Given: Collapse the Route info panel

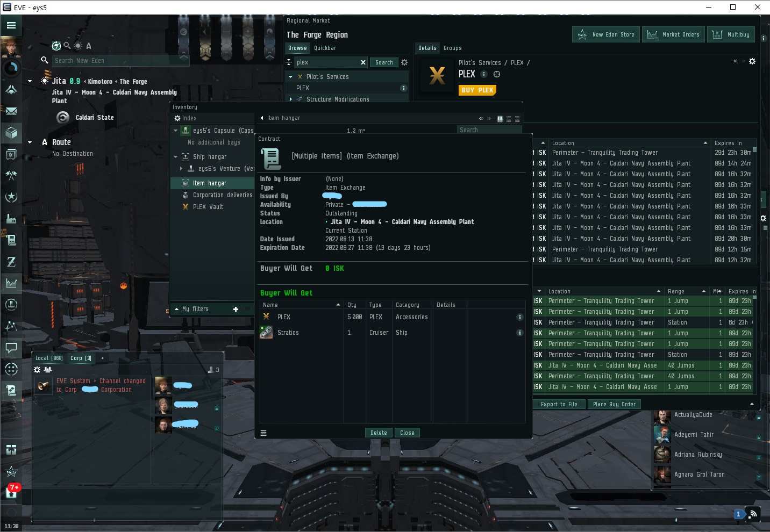Looking at the screenshot, I should (30, 142).
